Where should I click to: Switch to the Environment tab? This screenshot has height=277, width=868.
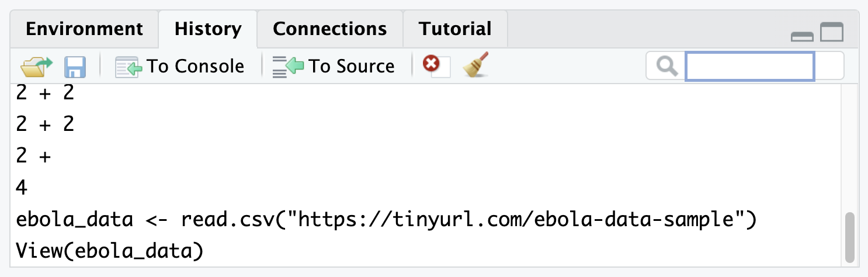tap(84, 29)
